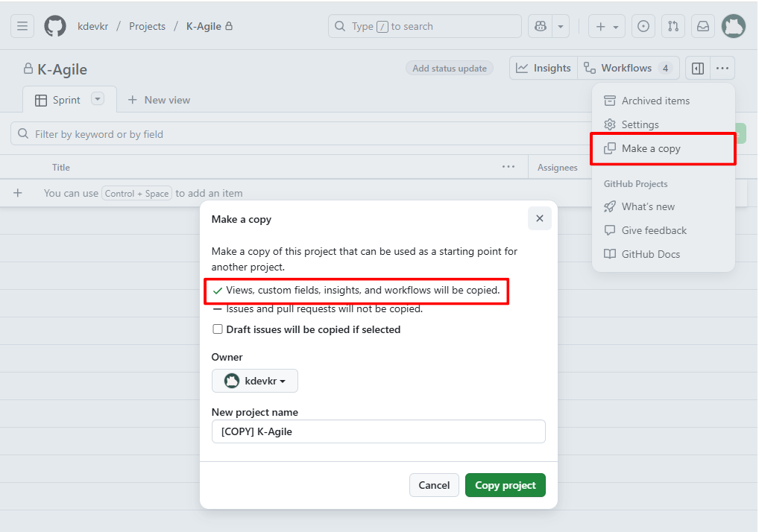Open the Insights button
The height and width of the screenshot is (532, 759).
544,69
